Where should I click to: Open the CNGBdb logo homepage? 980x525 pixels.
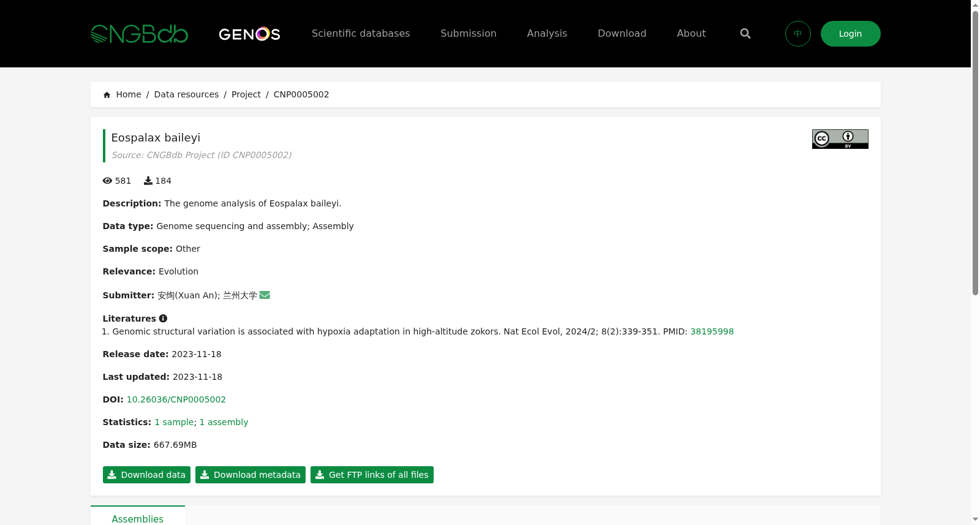[139, 34]
